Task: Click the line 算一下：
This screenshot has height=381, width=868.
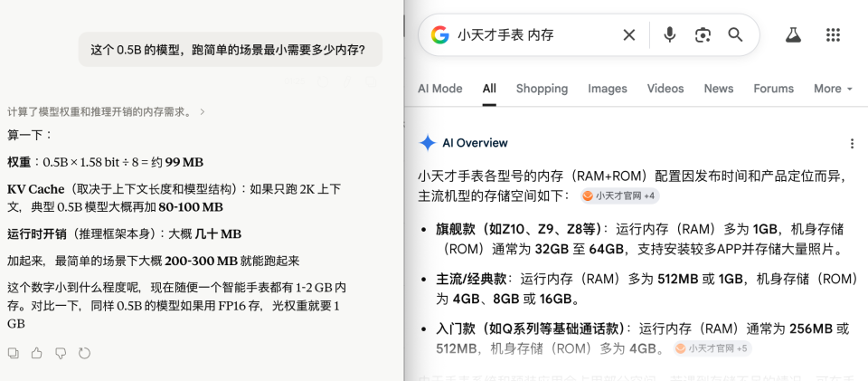Action: tap(30, 135)
